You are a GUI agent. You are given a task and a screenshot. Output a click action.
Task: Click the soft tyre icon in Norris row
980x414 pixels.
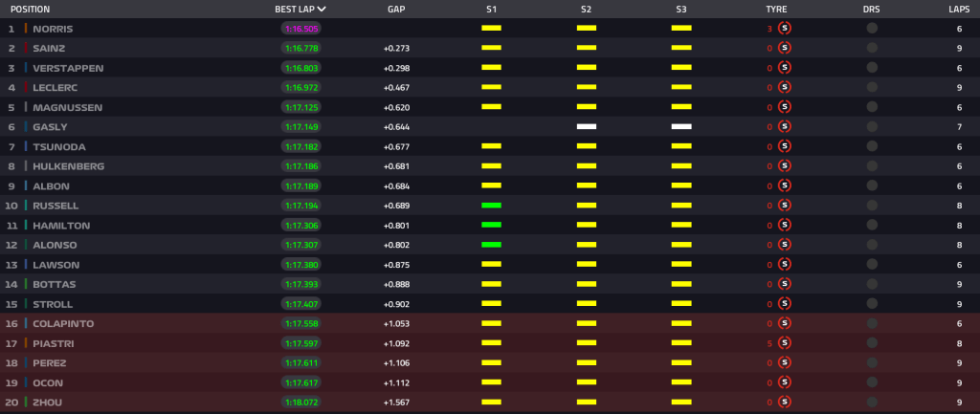785,28
